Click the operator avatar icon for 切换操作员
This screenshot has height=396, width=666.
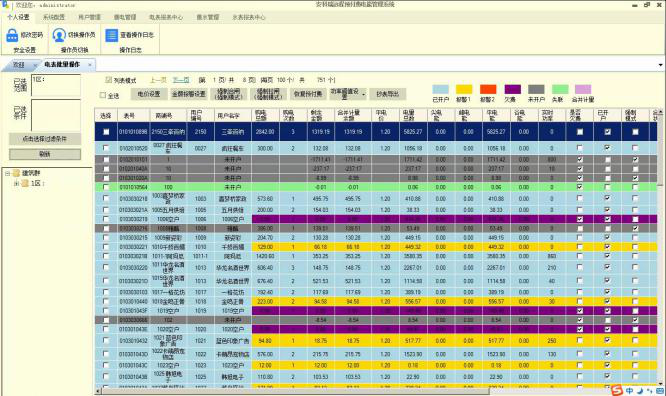[x=59, y=35]
